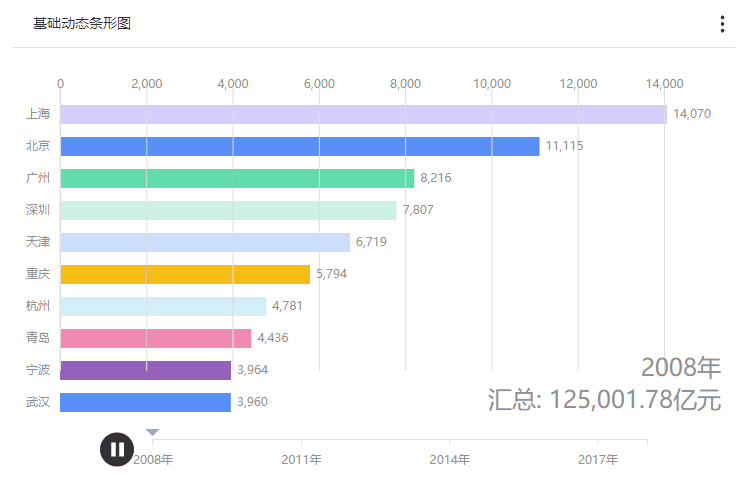Image resolution: width=748 pixels, height=489 pixels.
Task: Pause the animated bar chart playback
Action: (116, 449)
